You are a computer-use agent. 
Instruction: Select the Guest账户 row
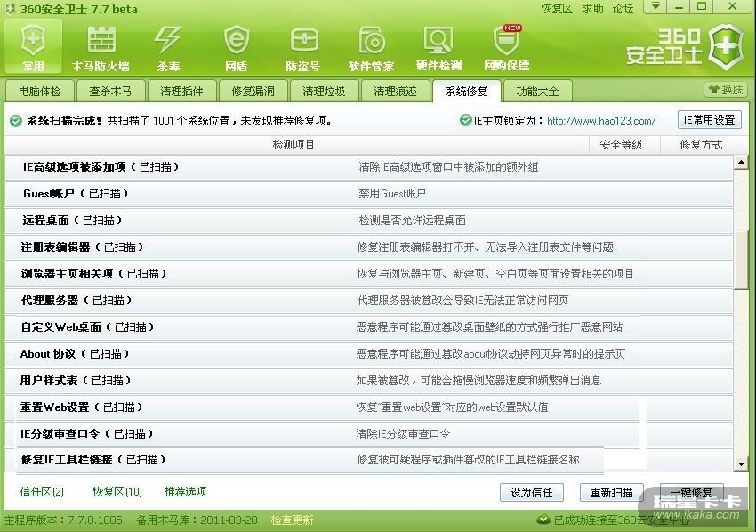tap(369, 194)
